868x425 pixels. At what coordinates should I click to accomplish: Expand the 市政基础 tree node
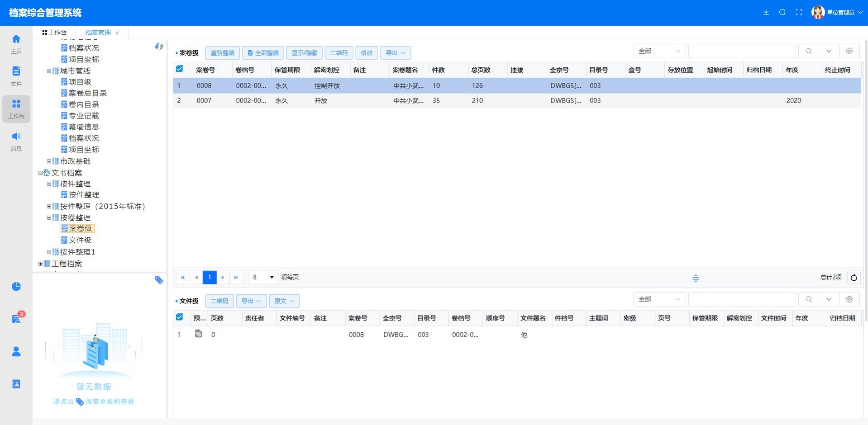[x=49, y=161]
